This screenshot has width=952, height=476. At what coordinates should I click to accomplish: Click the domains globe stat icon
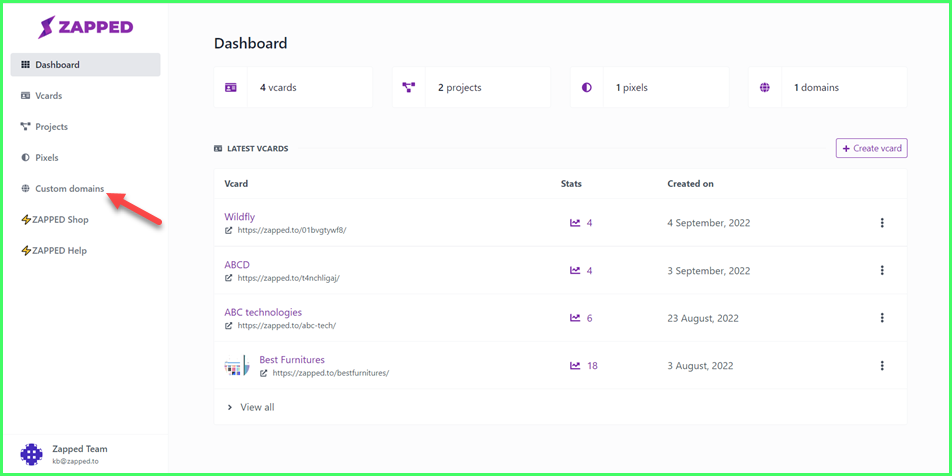764,87
